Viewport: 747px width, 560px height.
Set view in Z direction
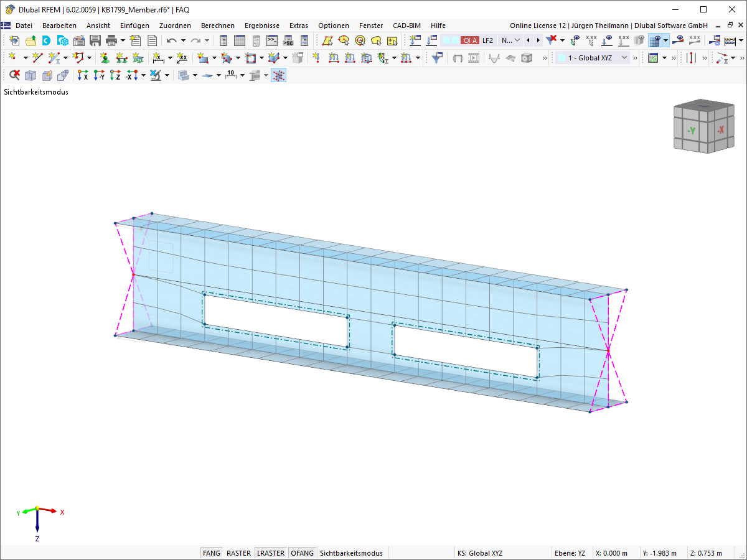click(x=115, y=75)
